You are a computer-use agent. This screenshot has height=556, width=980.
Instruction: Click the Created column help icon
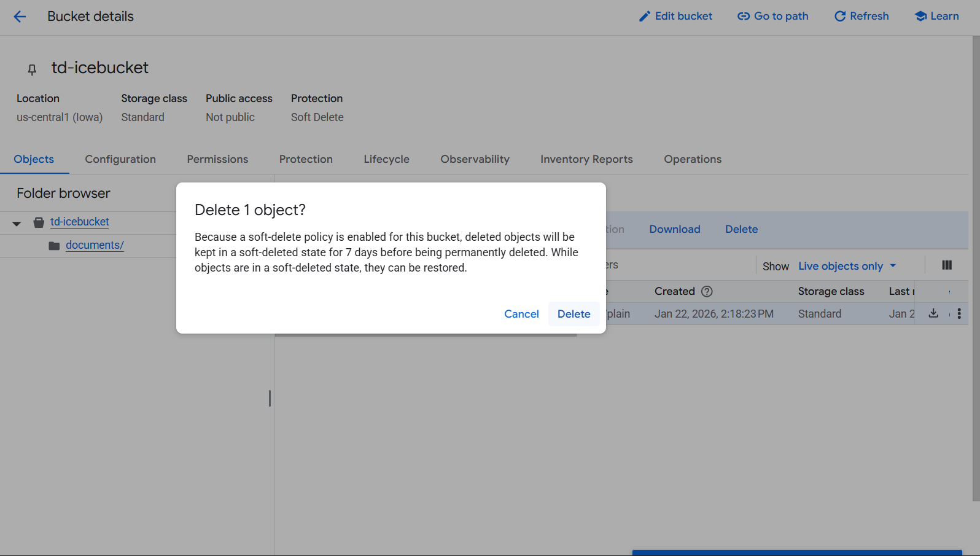(x=707, y=291)
